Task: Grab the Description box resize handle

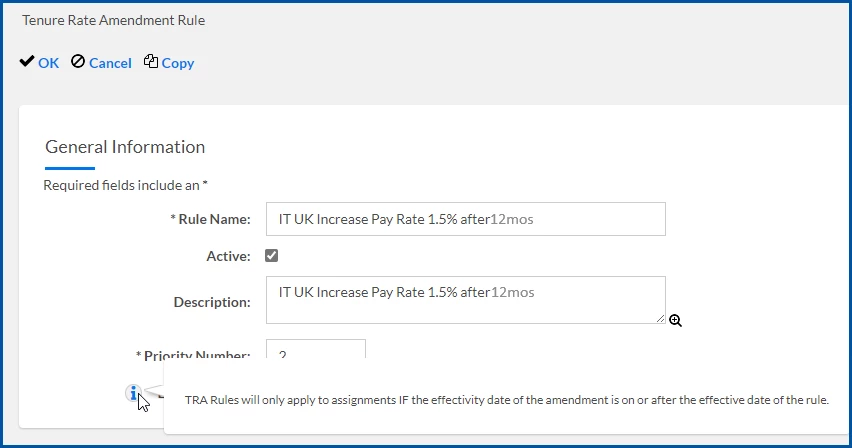Action: pyautogui.click(x=660, y=318)
